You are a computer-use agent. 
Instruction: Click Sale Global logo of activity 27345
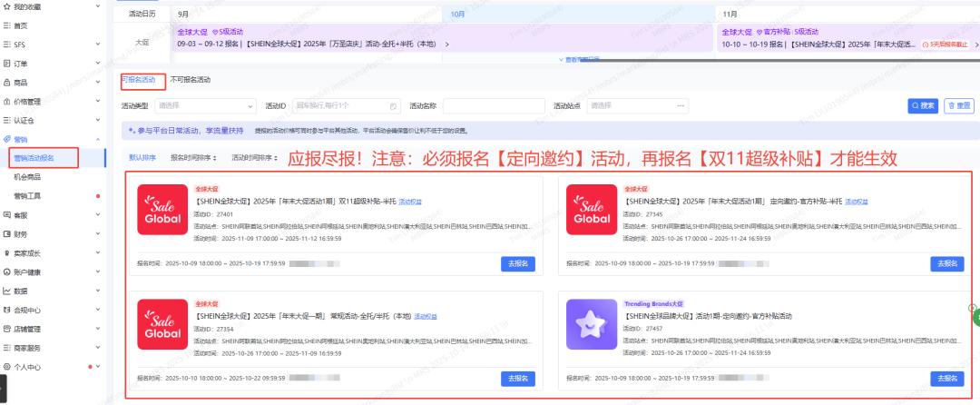[x=592, y=210]
